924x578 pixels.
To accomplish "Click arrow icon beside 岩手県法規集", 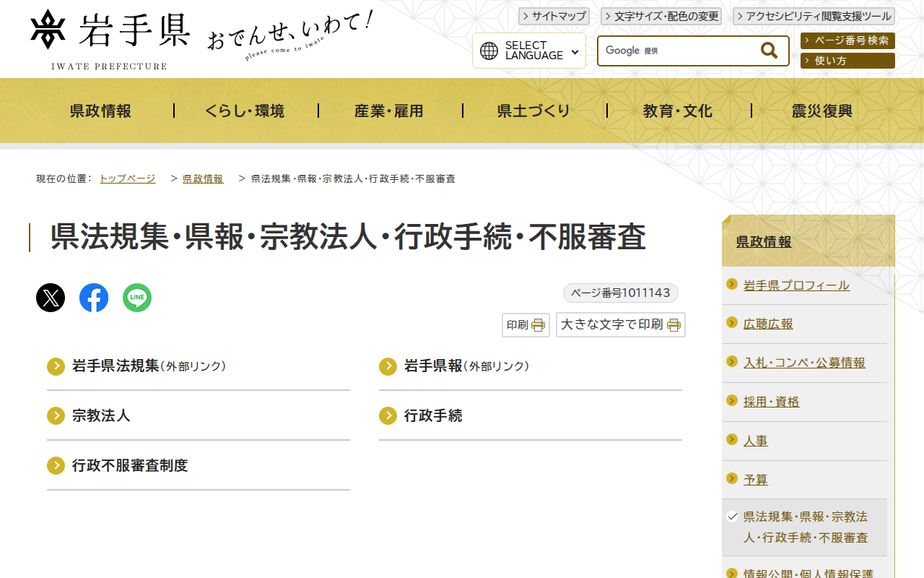I will pyautogui.click(x=56, y=366).
